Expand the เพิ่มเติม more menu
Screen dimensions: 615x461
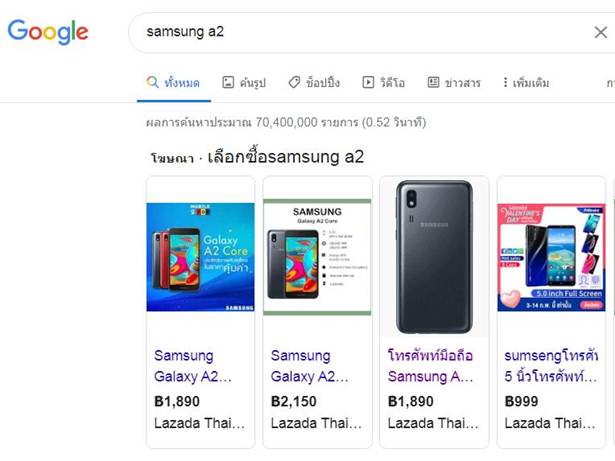click(x=526, y=82)
